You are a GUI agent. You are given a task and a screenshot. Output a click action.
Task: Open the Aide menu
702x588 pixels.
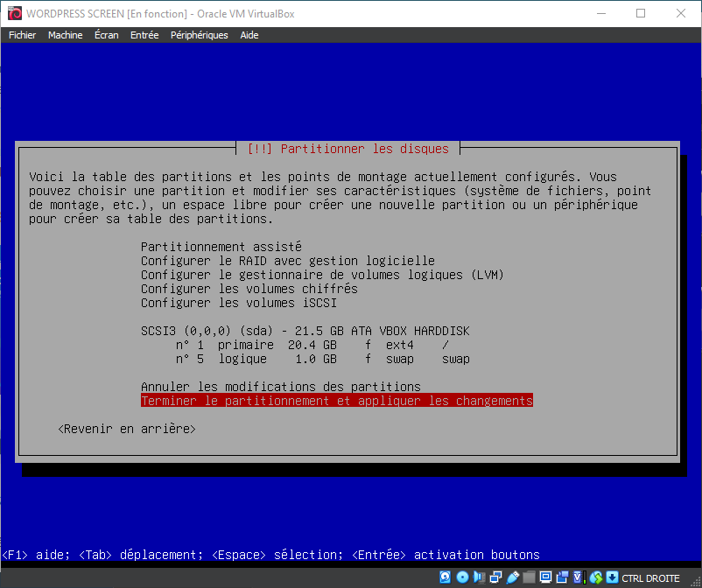click(249, 35)
